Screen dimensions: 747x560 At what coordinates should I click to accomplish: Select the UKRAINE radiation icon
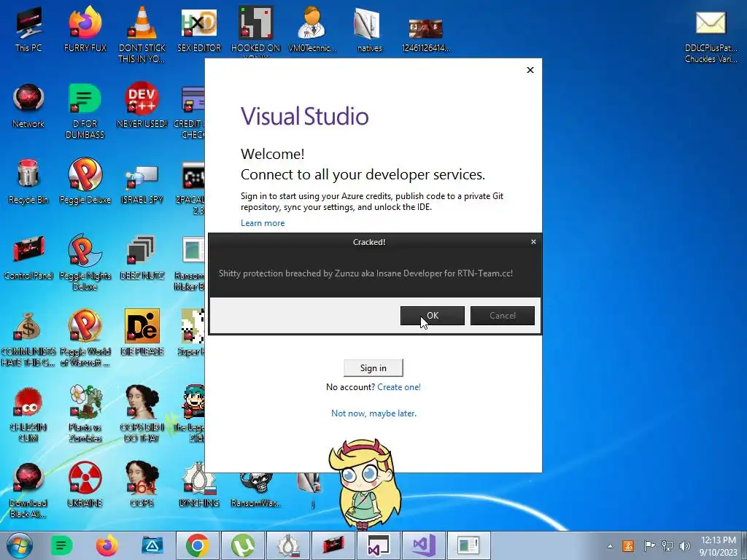click(85, 485)
